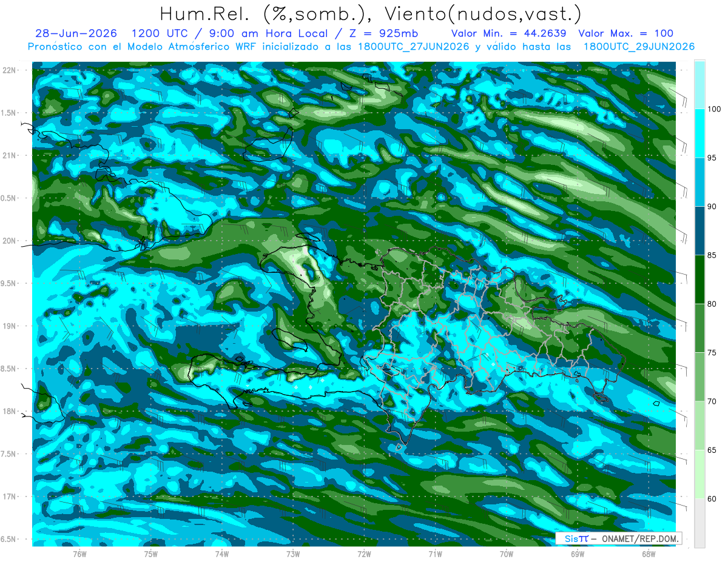Screen dimensions: 728x562
Task: Click the medium green 75–80 colorbar segment
Action: coord(699,329)
